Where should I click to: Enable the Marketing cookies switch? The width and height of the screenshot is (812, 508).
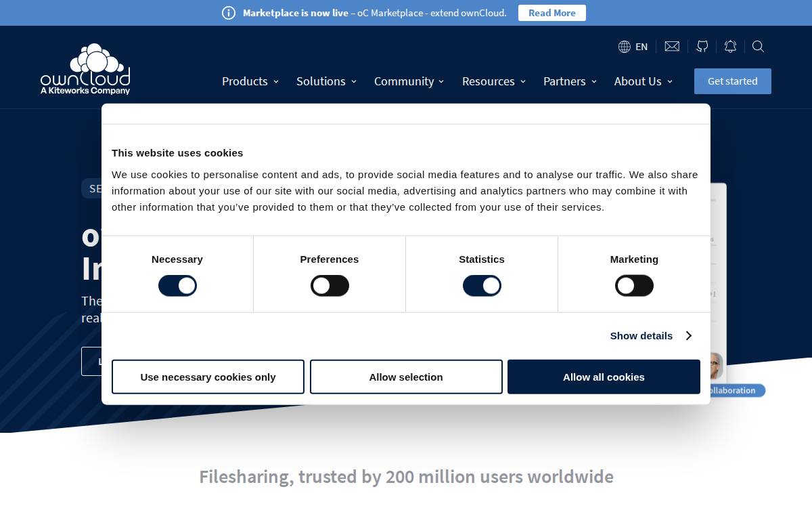(634, 286)
